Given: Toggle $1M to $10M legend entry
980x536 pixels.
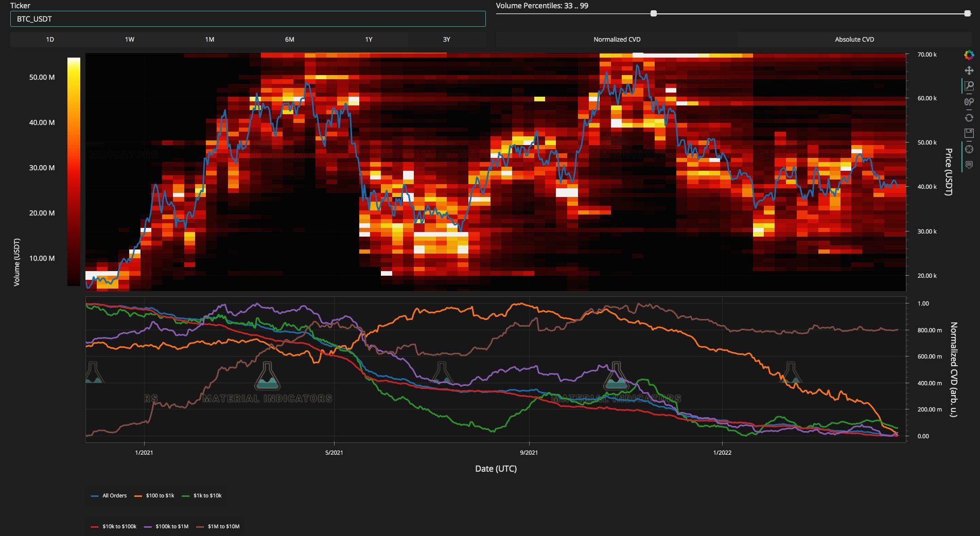Looking at the screenshot, I should tap(218, 527).
